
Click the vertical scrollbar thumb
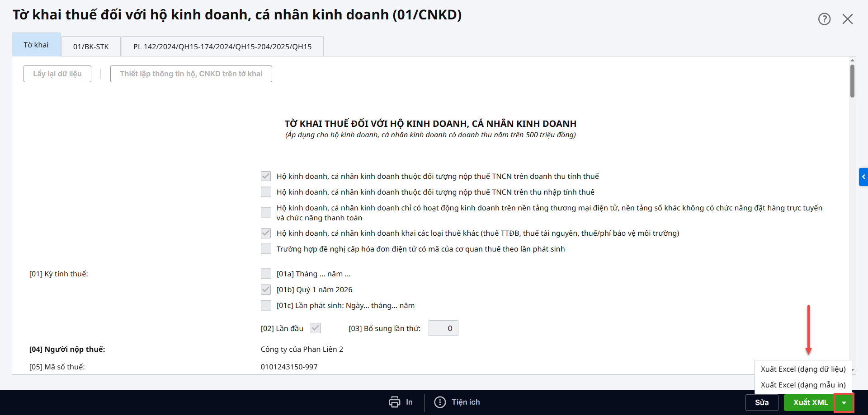point(852,81)
